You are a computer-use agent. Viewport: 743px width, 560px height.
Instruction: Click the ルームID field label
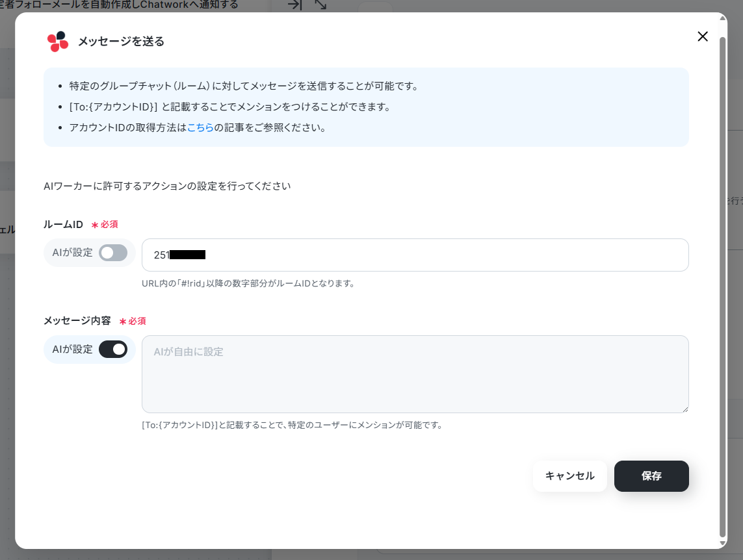63,224
